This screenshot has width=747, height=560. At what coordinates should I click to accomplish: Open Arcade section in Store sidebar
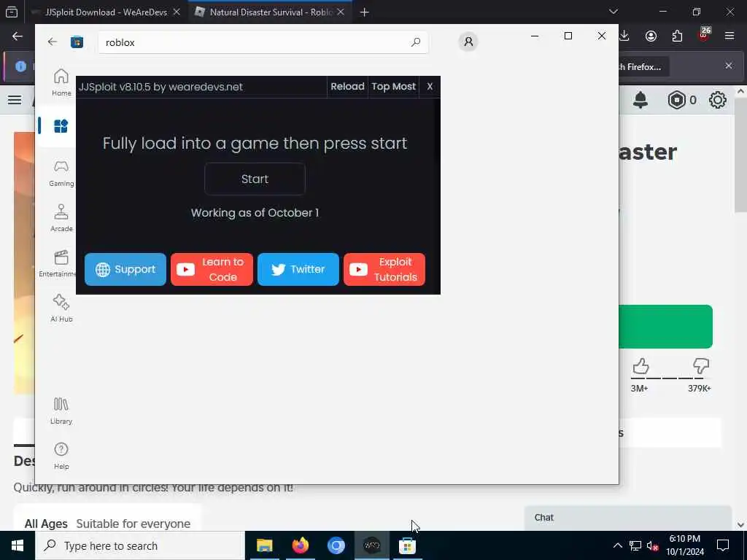point(61,218)
